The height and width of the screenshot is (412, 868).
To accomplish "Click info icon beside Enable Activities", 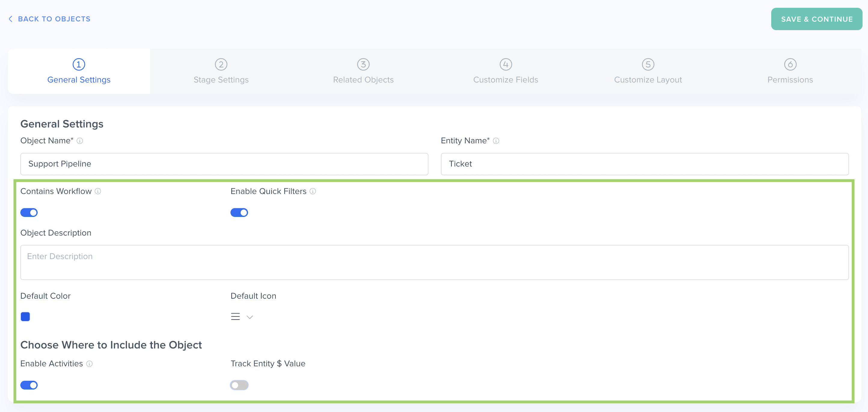I will [x=89, y=364].
